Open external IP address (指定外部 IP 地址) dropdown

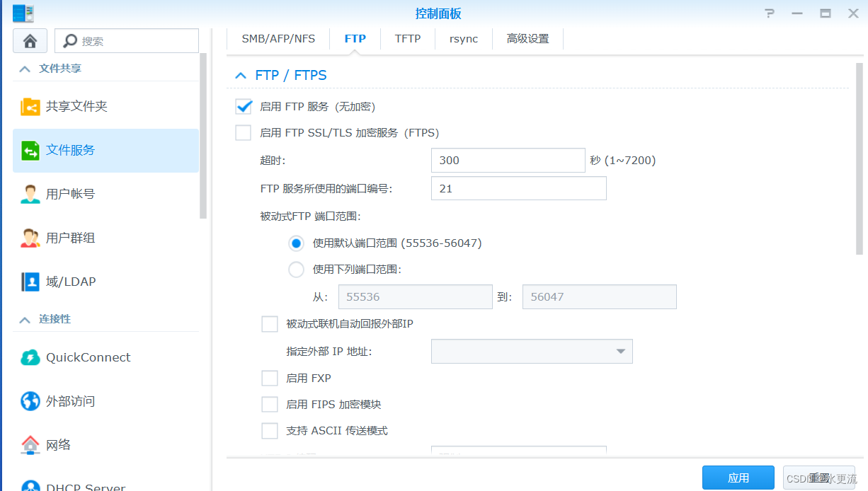532,352
